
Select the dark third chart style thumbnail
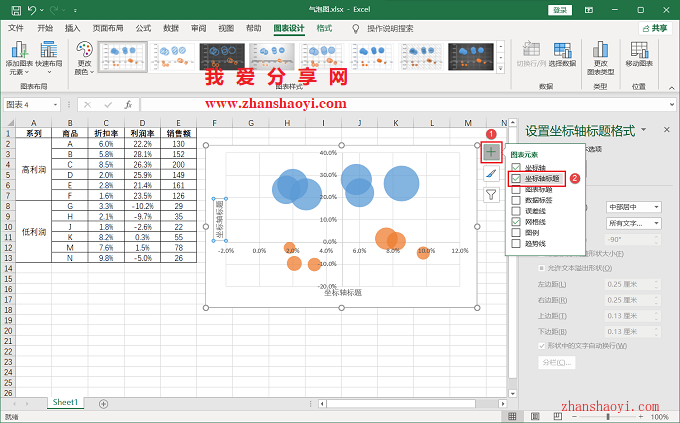click(222, 56)
